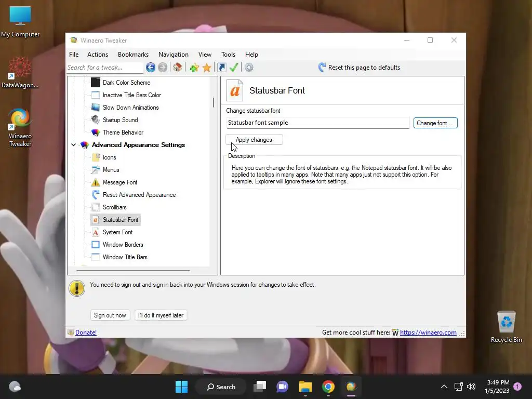The width and height of the screenshot is (532, 399).
Task: Click the tree vertical scrollbar thumb
Action: point(214,102)
